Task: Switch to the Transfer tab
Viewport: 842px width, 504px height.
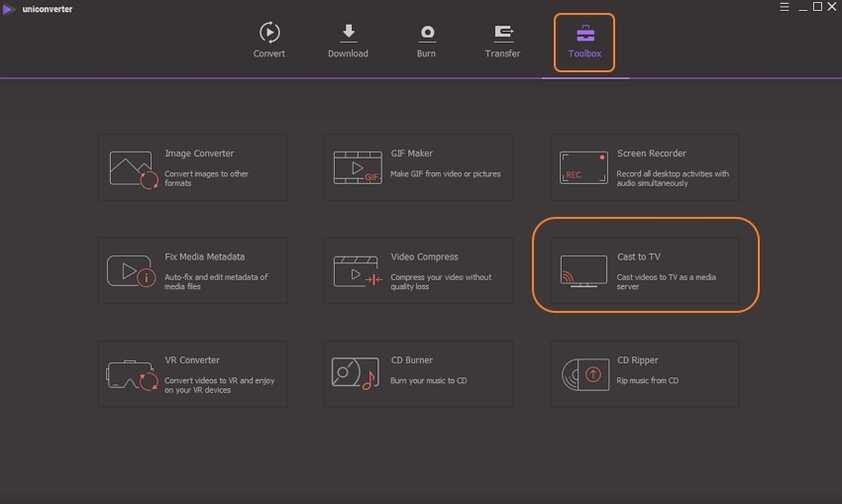Action: tap(502, 41)
